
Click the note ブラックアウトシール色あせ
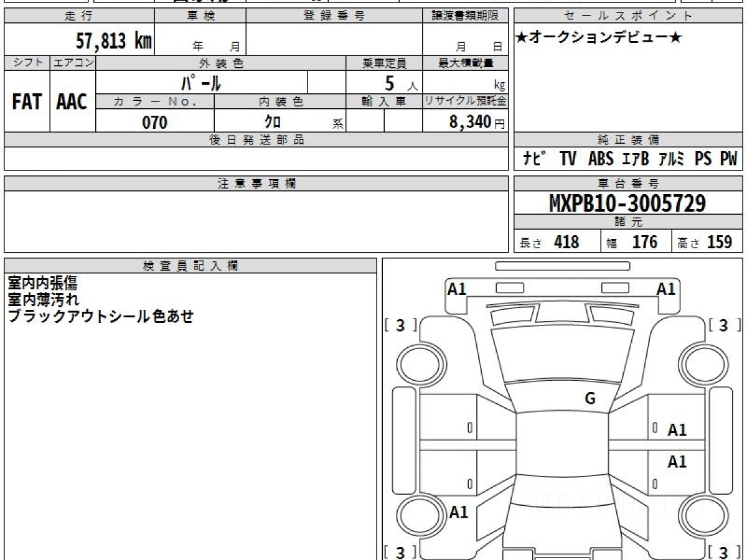click(100, 316)
